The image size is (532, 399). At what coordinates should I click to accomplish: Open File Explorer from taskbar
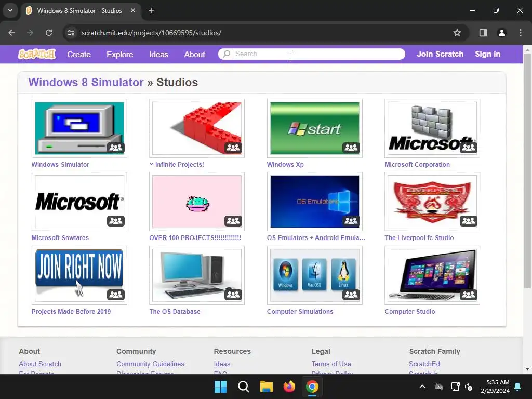(x=267, y=387)
